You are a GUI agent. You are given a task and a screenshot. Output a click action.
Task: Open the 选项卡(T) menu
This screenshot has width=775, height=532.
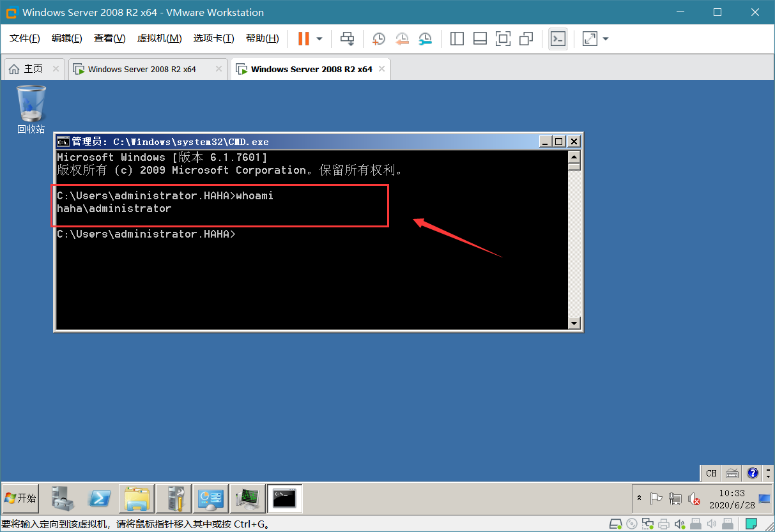pyautogui.click(x=214, y=38)
